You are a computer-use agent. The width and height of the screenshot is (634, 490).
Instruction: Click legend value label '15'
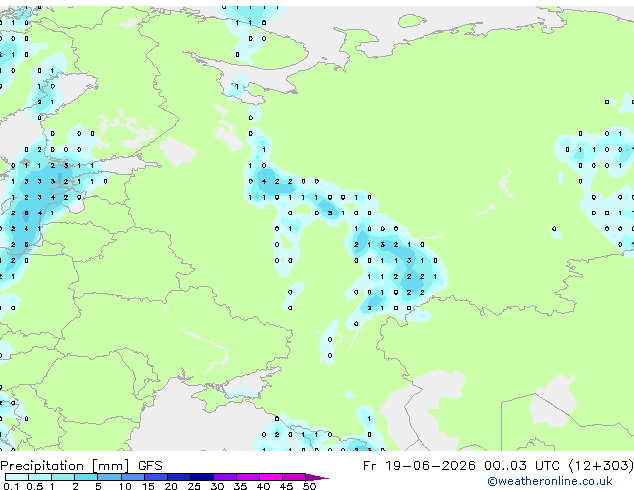tap(148, 486)
